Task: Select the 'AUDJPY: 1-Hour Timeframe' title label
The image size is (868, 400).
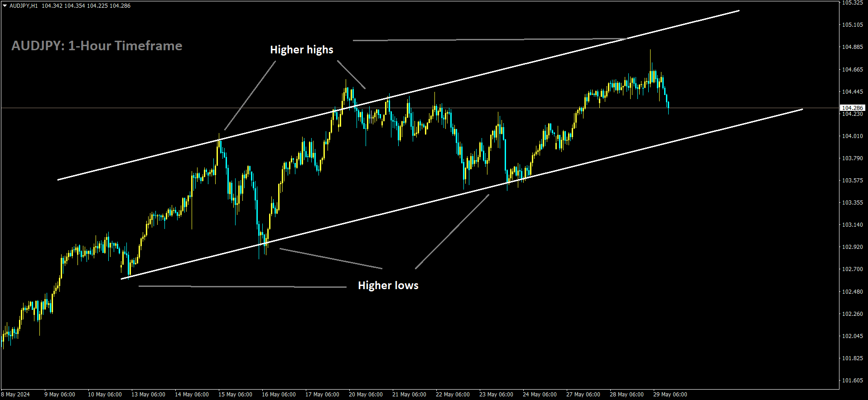Action: point(97,46)
